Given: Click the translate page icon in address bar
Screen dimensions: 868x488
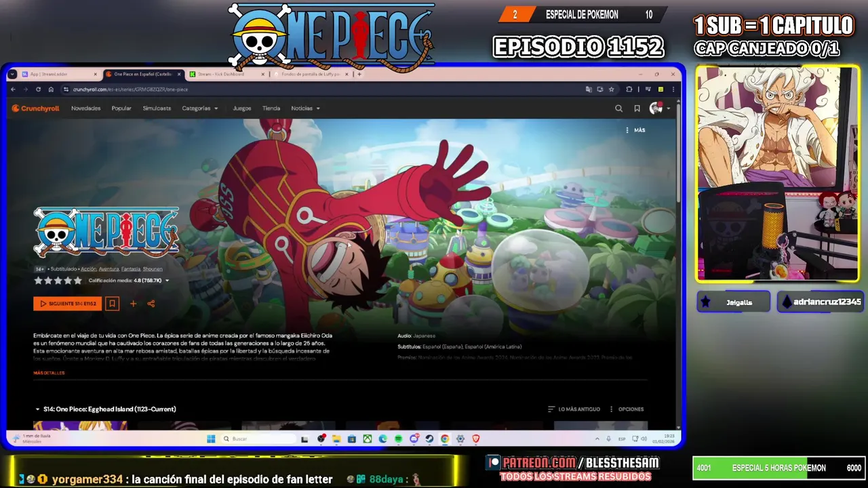Looking at the screenshot, I should tap(589, 89).
